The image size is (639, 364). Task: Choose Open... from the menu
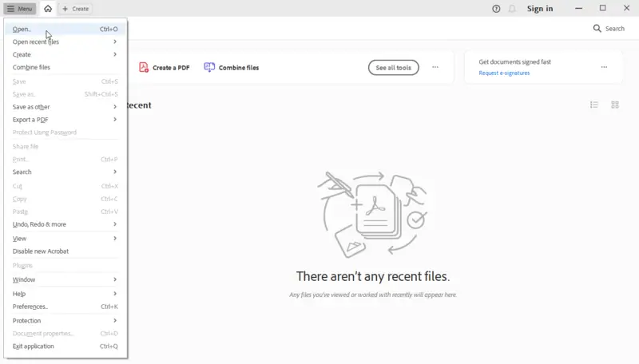point(65,29)
